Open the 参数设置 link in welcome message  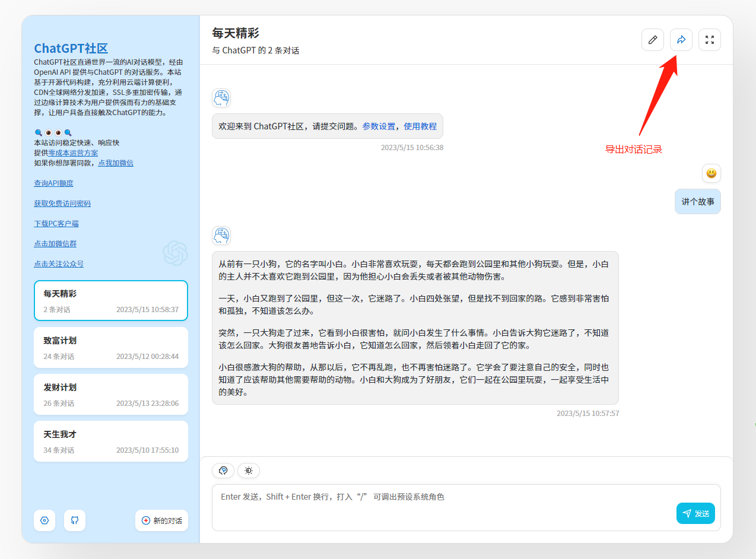click(379, 126)
